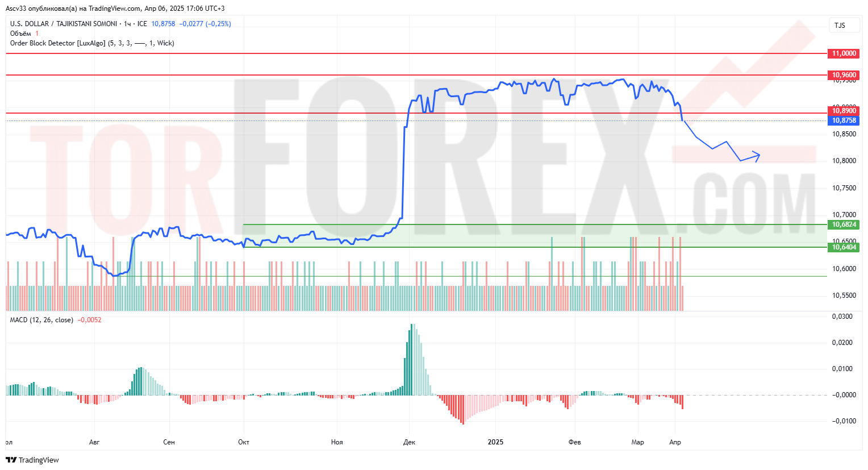
Task: Click the forecast arrow tip on chart
Action: click(759, 154)
